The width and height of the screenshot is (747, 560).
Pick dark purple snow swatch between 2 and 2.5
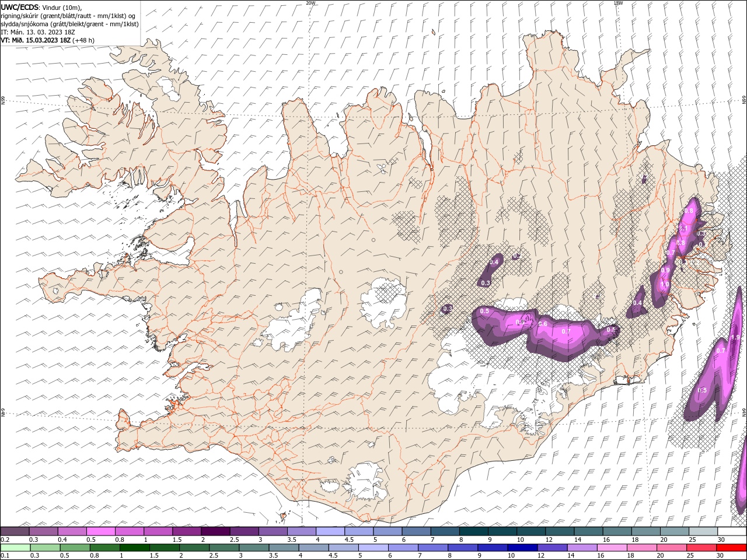click(215, 531)
